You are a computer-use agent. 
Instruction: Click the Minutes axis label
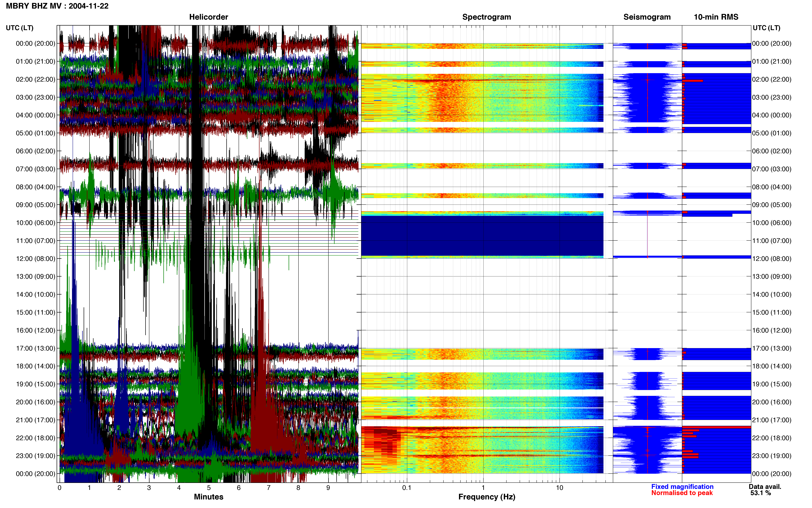(x=209, y=497)
